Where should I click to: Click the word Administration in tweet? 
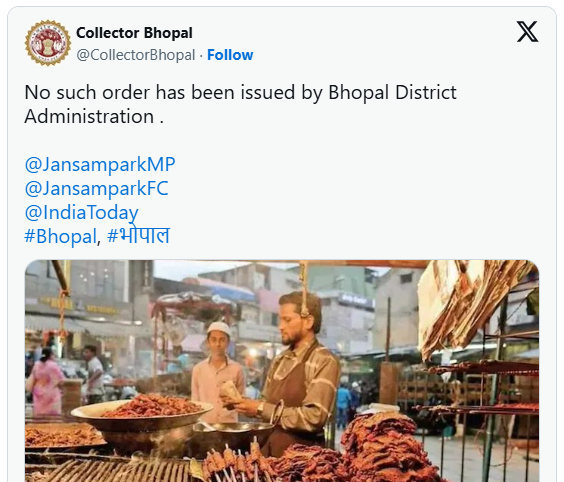(x=89, y=117)
